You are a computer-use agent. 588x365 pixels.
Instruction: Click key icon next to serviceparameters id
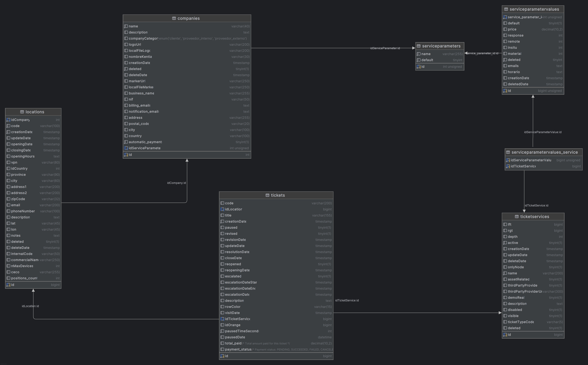point(419,67)
